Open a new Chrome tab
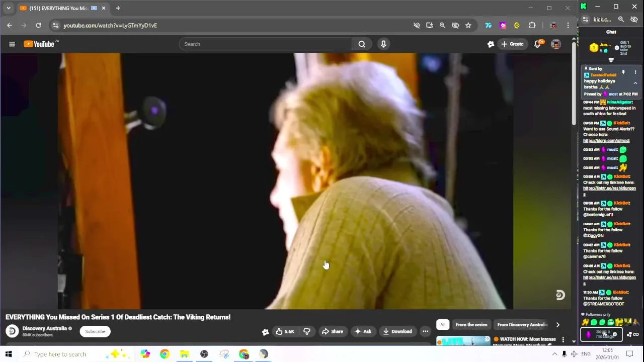This screenshot has height=362, width=644. (x=118, y=8)
